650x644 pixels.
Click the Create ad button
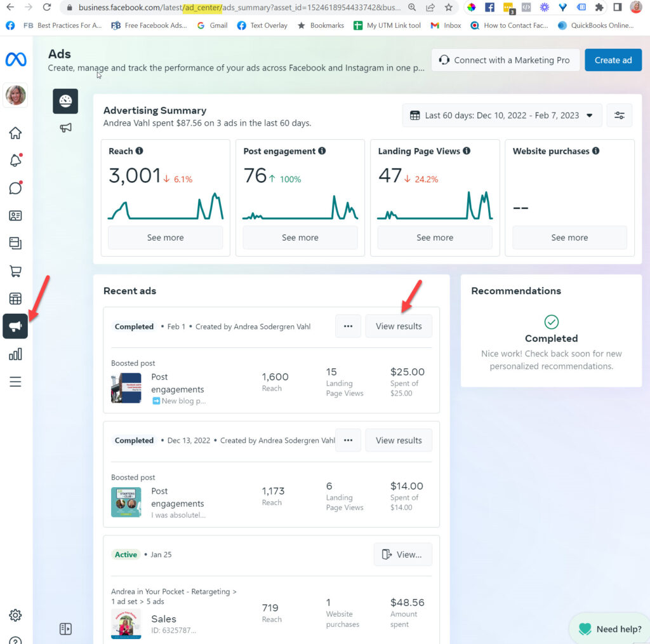613,60
